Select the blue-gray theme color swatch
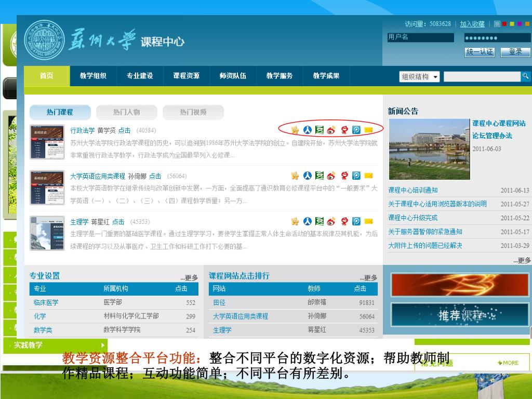Screen dimensions: 532x399 click(x=497, y=24)
